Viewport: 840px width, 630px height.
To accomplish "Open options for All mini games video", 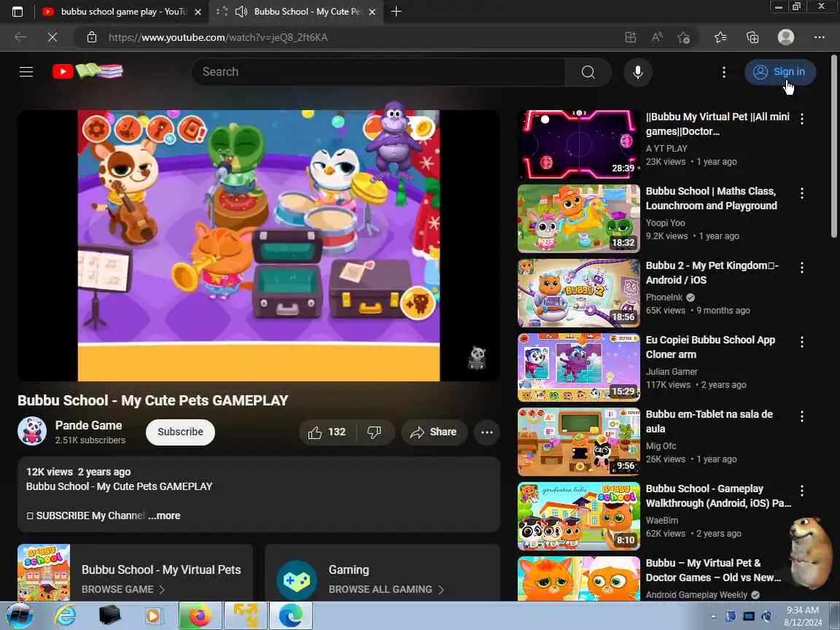I will point(802,119).
